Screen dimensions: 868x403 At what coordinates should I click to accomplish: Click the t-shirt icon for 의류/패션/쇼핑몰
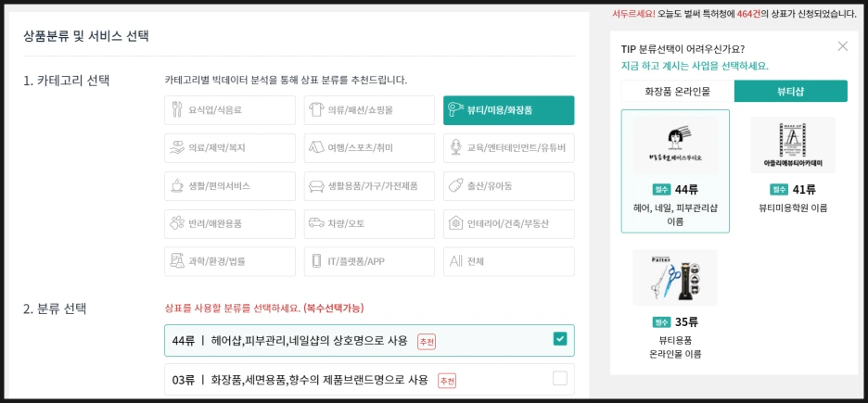click(318, 110)
